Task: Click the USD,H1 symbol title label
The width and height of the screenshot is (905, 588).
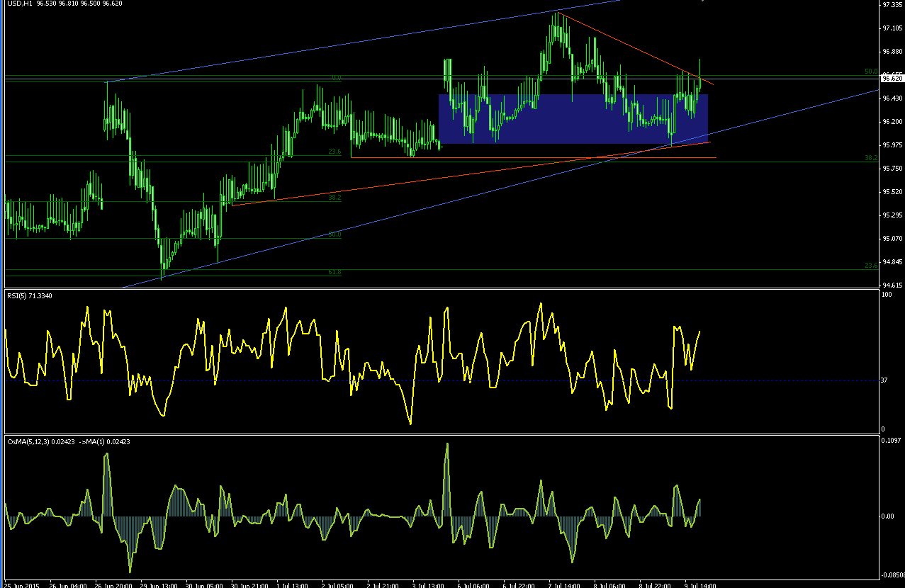Action: (x=19, y=4)
